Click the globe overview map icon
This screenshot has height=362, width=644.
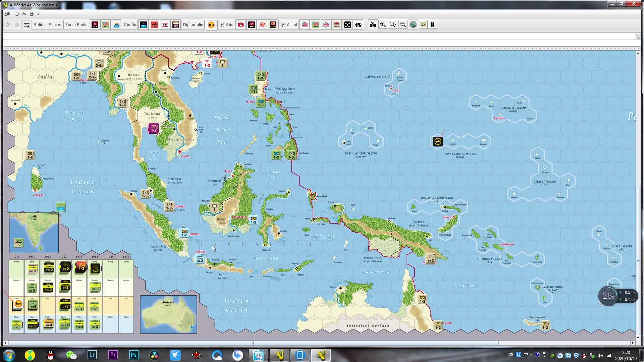coord(413,24)
